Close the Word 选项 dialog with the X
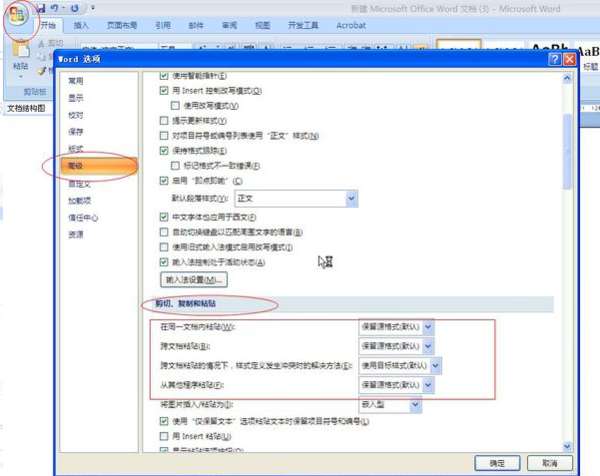 (569, 59)
